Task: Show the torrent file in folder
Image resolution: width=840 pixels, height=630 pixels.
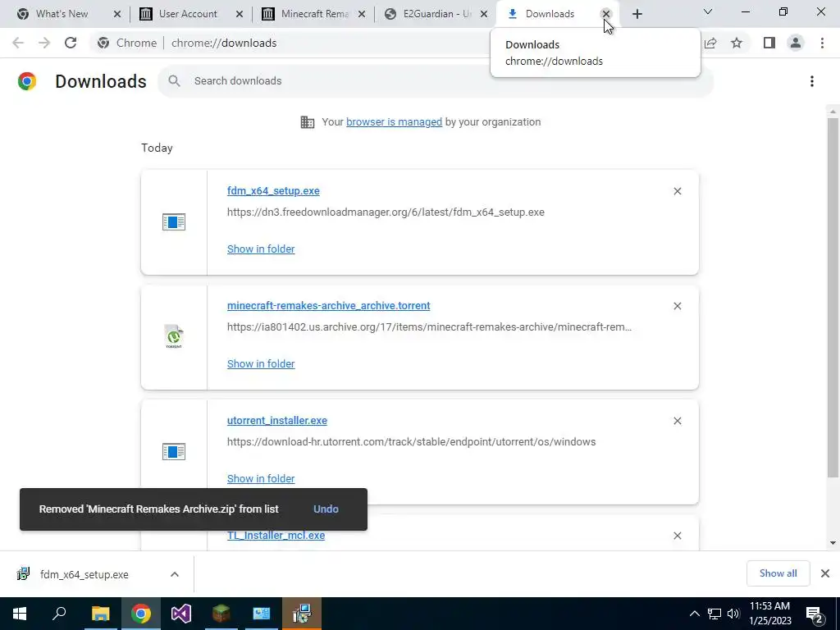Action: (x=261, y=363)
